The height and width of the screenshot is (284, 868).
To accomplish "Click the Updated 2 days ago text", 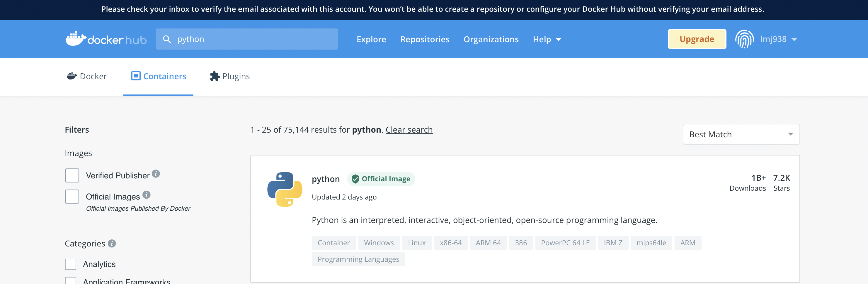I will 344,197.
